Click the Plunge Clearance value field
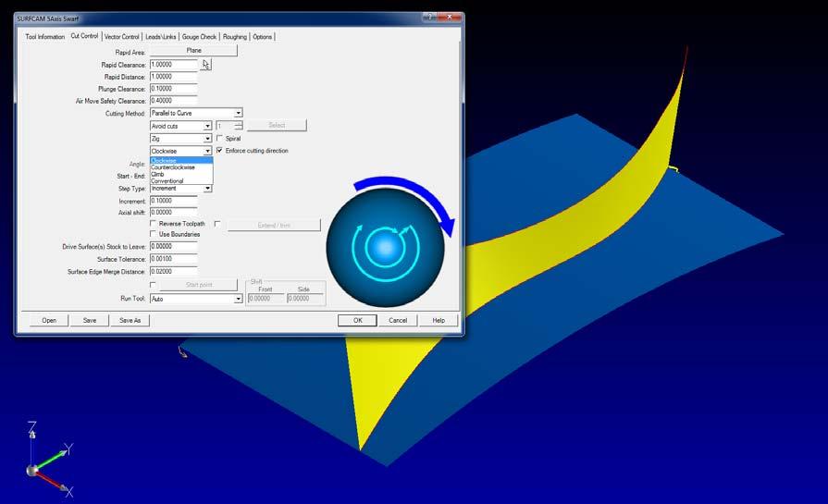The height and width of the screenshot is (504, 828). click(x=174, y=89)
